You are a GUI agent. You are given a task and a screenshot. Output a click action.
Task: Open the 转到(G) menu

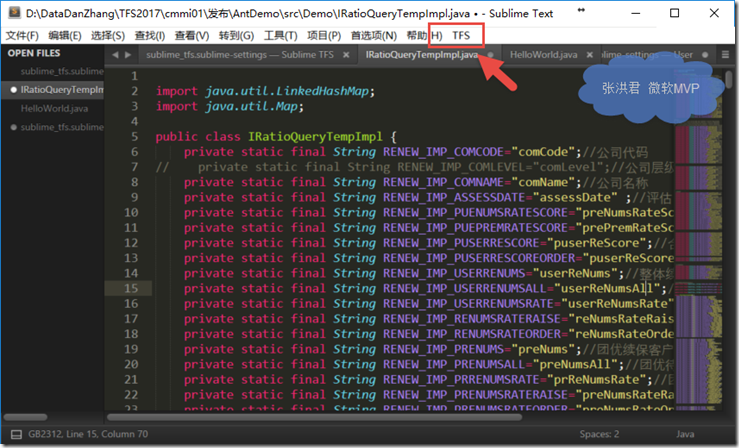pos(236,36)
